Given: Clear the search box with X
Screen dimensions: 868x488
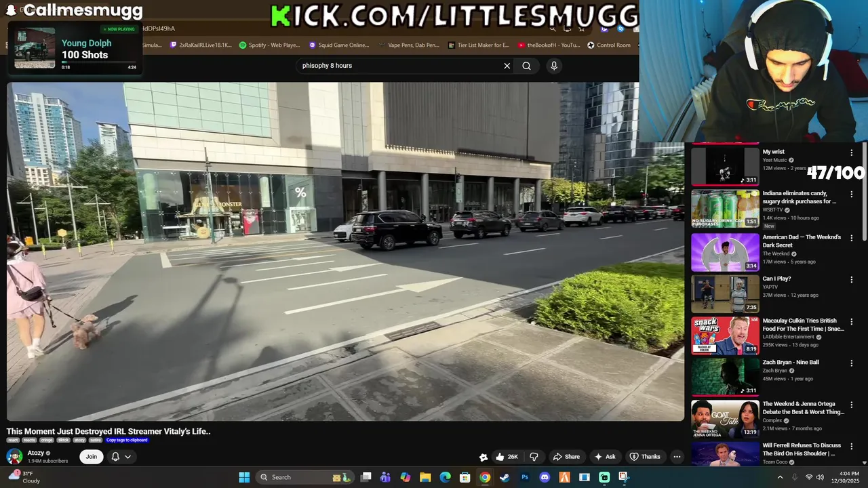Looking at the screenshot, I should coord(507,66).
